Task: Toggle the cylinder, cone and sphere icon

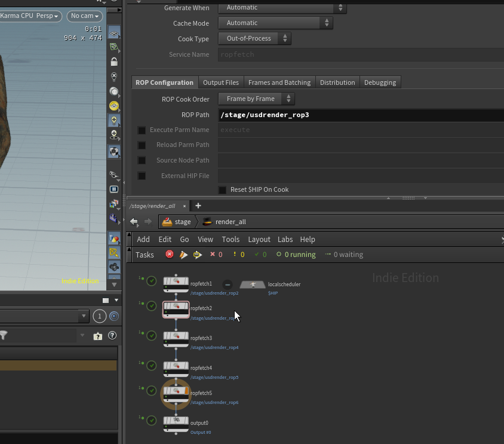Action: click(x=114, y=238)
